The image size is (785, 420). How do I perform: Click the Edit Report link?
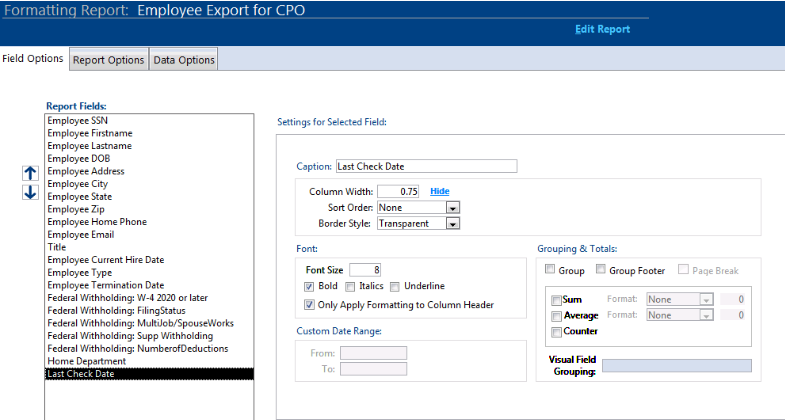tap(602, 29)
